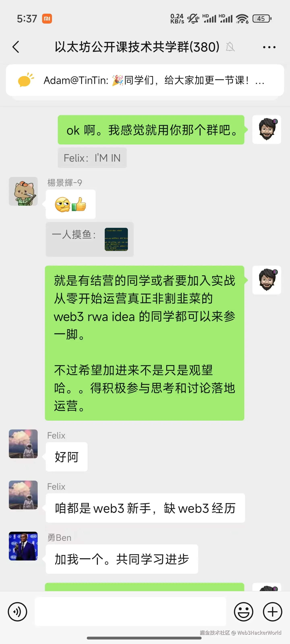Open the three-dot chat info menu

[x=269, y=47]
